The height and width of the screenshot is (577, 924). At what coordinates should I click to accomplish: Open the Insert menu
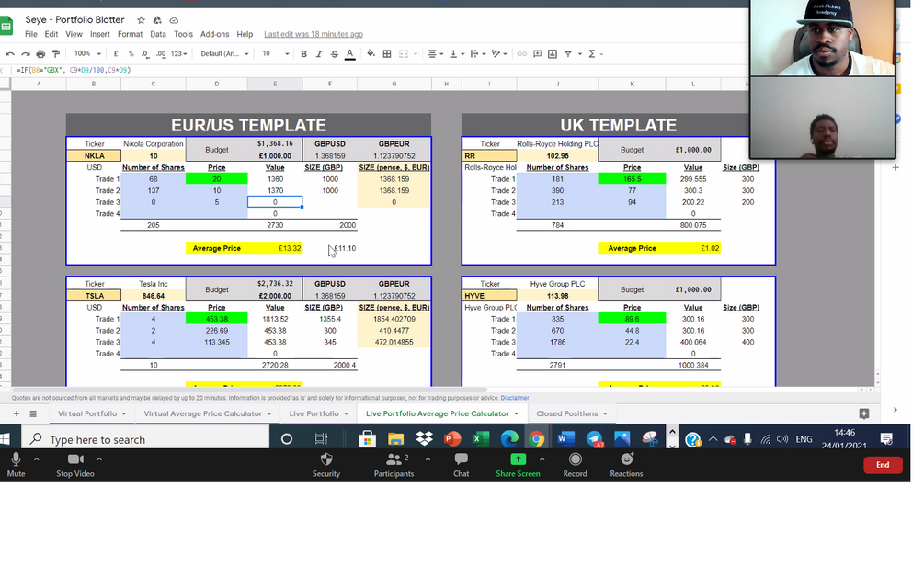(99, 34)
